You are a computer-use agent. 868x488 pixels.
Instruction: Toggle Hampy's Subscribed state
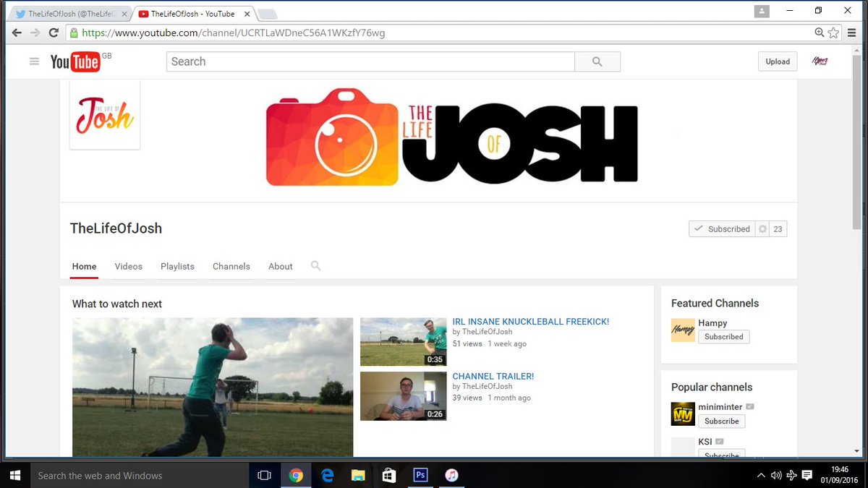(x=724, y=336)
